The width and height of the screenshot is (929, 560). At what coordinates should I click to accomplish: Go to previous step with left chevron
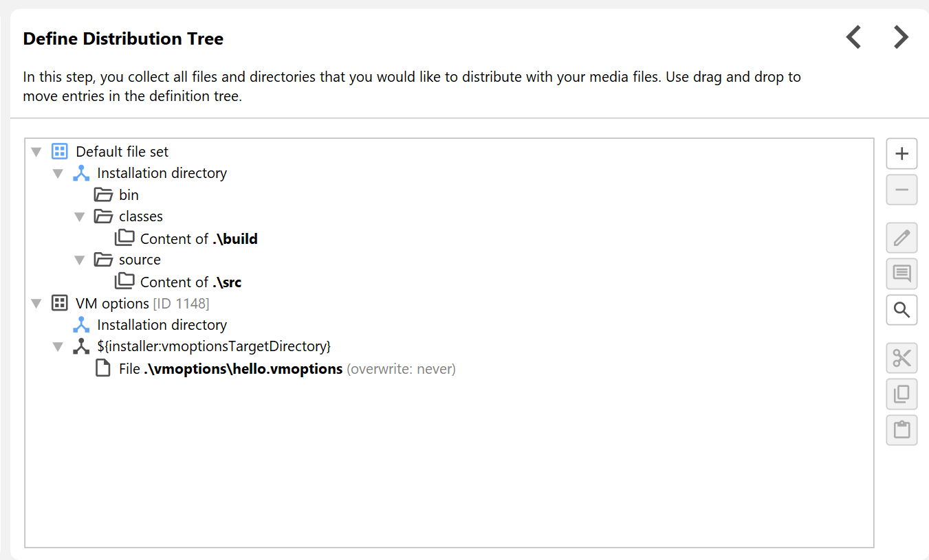pyautogui.click(x=854, y=37)
